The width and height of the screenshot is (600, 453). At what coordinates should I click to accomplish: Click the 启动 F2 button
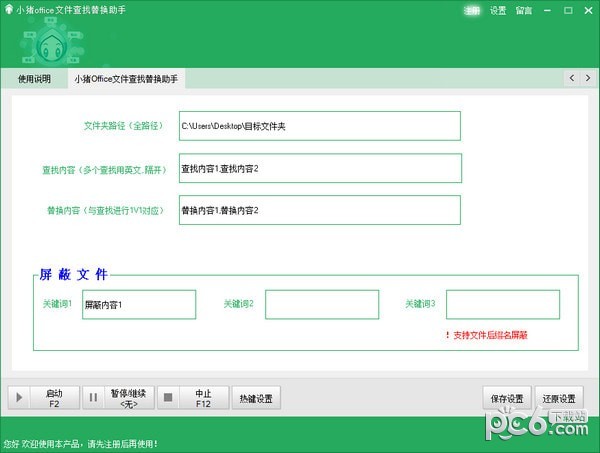44,398
